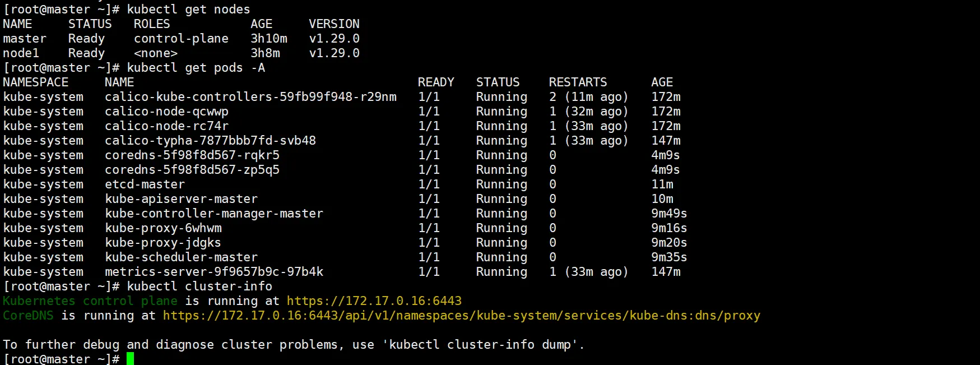Select pod name 'calico-typha-7877bbb7fd-svb48'
The width and height of the screenshot is (980, 365).
tap(210, 141)
